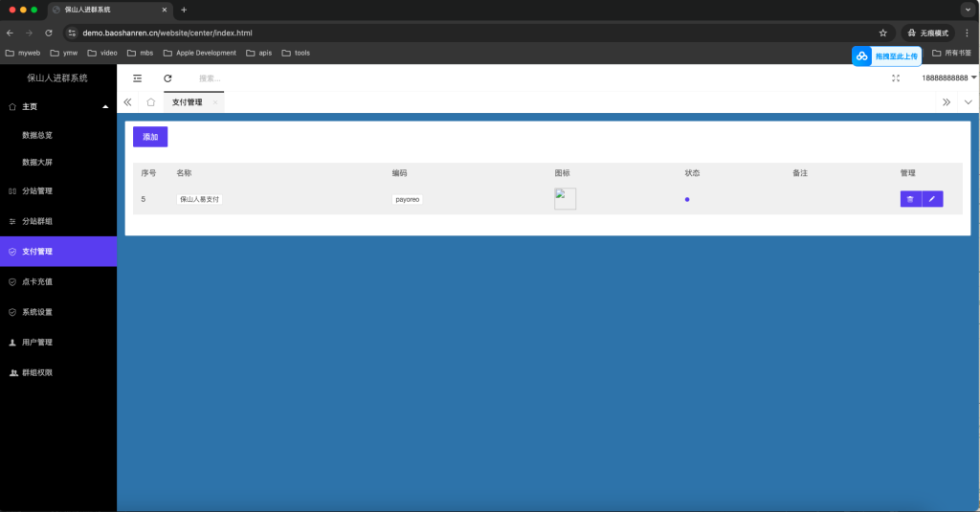Click the fullscreen icon in the header
980x512 pixels.
click(x=896, y=78)
